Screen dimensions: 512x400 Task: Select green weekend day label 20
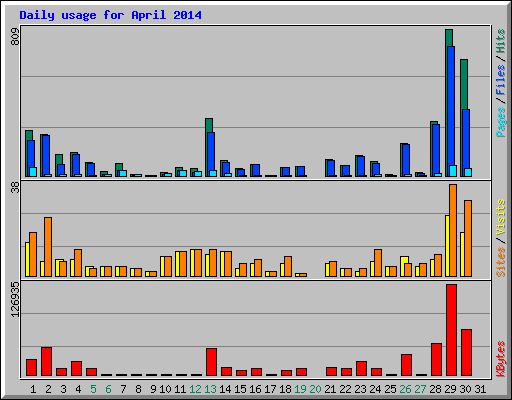[x=315, y=389]
